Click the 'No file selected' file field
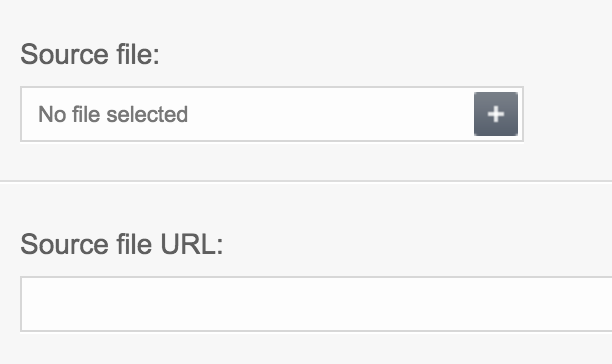612x364 pixels. 272,114
